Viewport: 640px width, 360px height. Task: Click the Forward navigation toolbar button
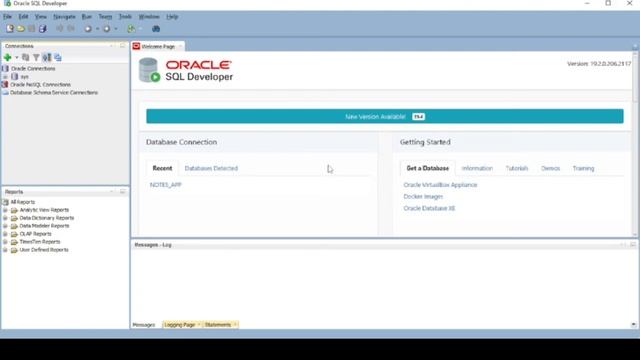pos(107,29)
